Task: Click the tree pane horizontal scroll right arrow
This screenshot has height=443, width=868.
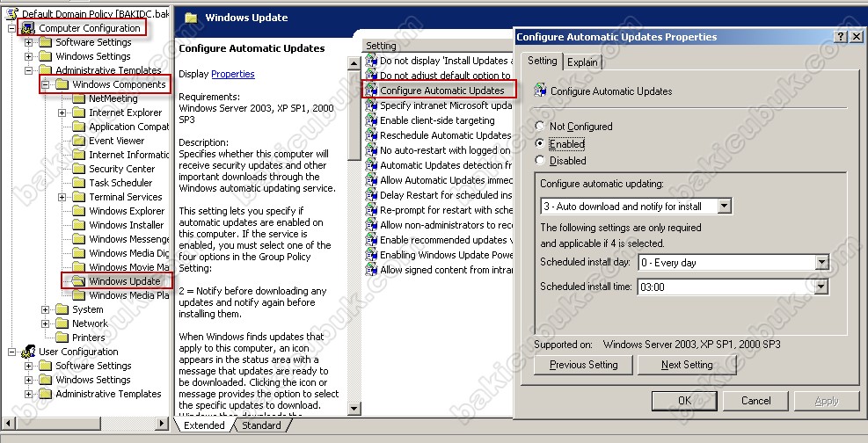Action: coord(162,424)
